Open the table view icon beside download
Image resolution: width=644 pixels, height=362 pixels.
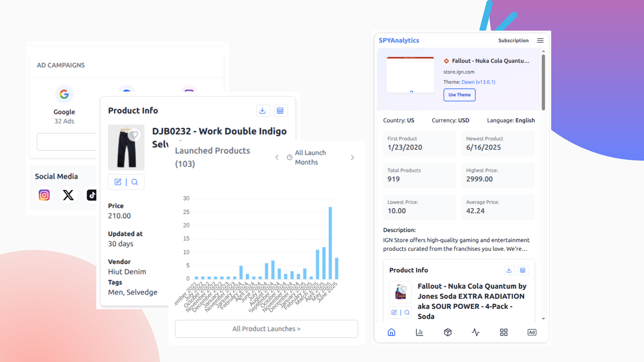point(281,110)
